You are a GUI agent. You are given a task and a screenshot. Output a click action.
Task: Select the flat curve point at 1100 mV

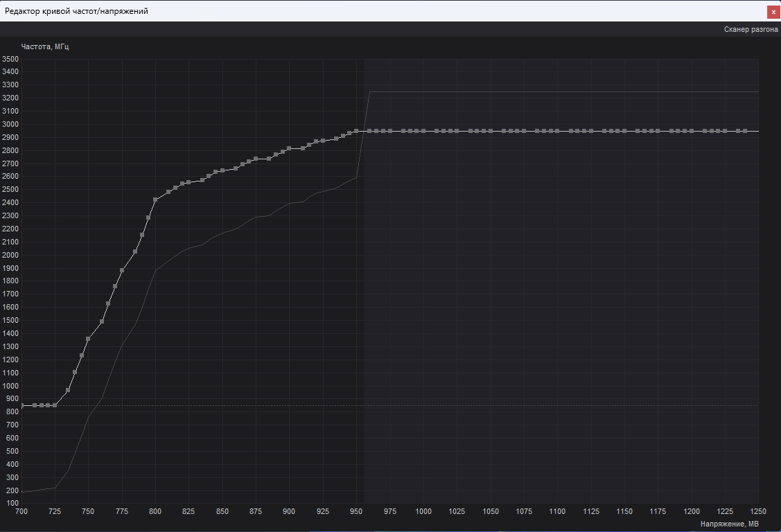557,132
